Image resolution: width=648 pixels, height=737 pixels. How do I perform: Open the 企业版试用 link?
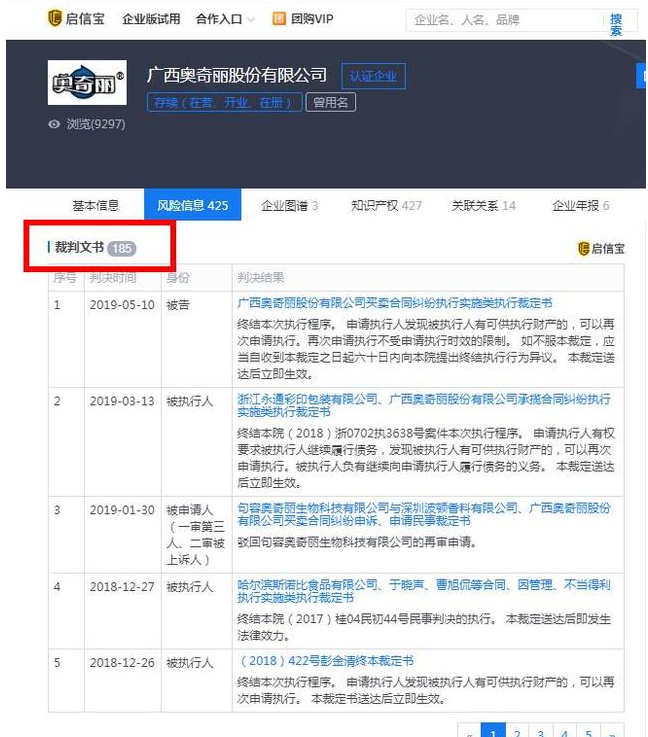151,19
